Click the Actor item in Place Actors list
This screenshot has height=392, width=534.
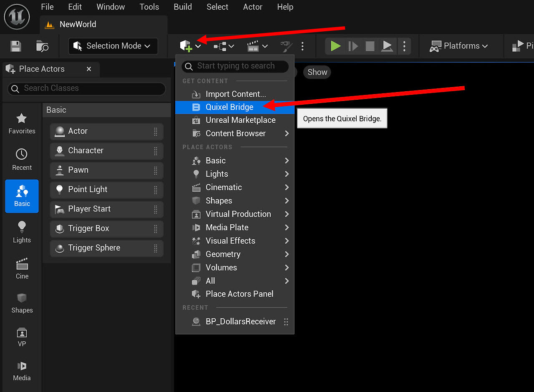point(106,131)
